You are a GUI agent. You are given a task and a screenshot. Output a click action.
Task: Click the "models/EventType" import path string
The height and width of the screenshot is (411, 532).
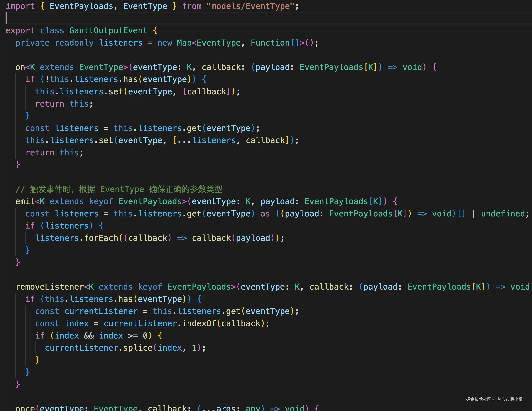250,6
